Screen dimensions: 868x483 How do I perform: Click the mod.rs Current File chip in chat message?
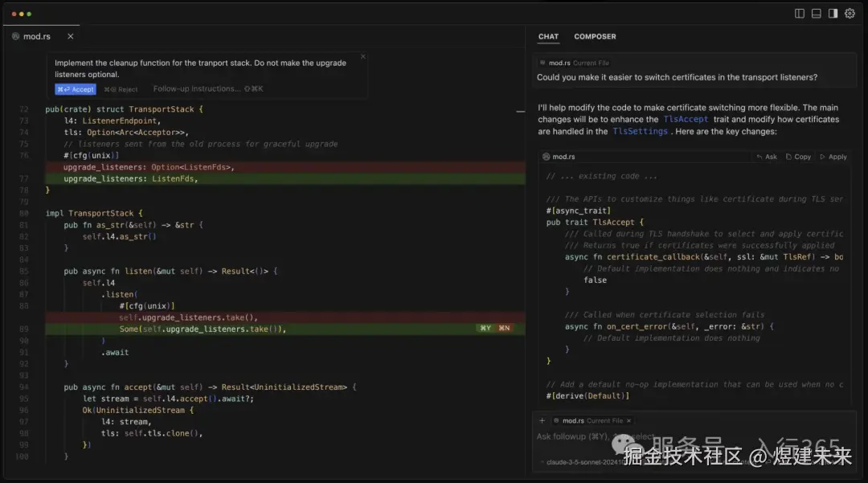pyautogui.click(x=575, y=63)
